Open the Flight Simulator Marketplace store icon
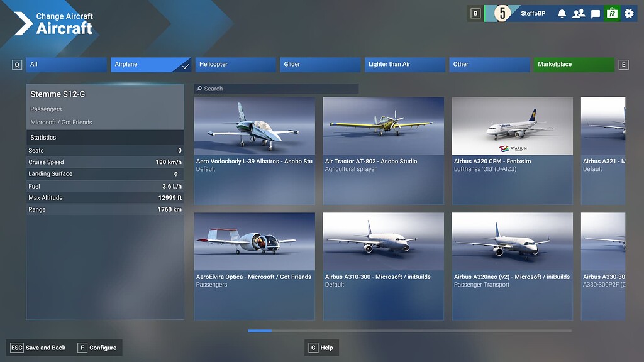 click(x=611, y=13)
